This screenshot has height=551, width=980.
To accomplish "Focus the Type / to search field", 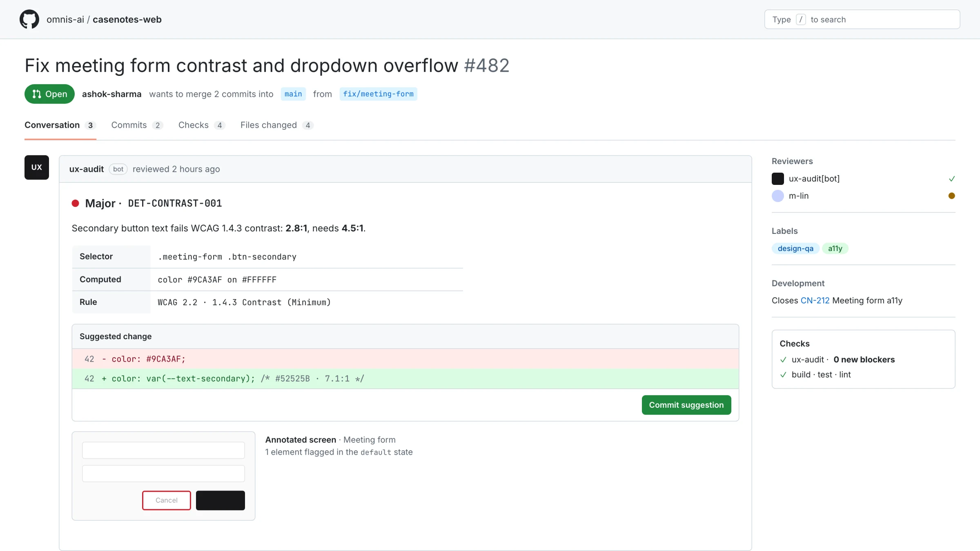I will (862, 20).
